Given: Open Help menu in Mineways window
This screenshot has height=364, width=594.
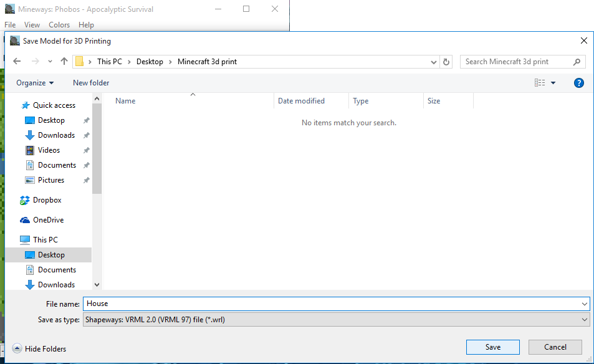Looking at the screenshot, I should coord(86,25).
